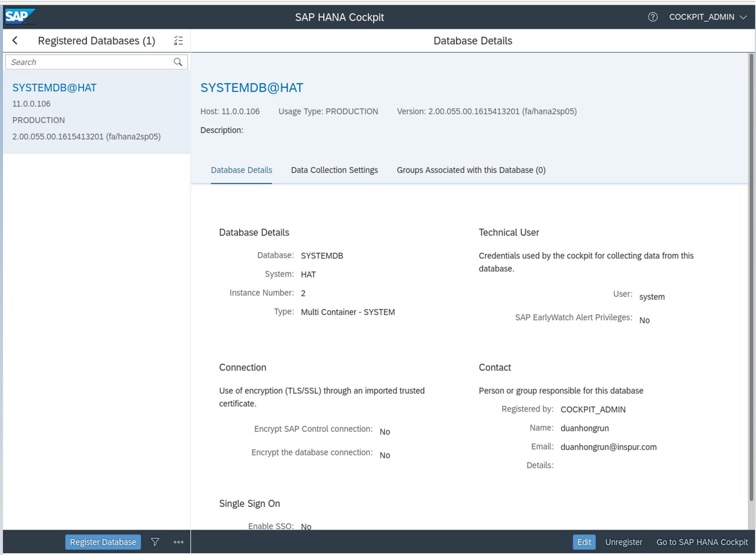Click Go to SAP HANA Cockpit
The image size is (756, 555).
(702, 542)
